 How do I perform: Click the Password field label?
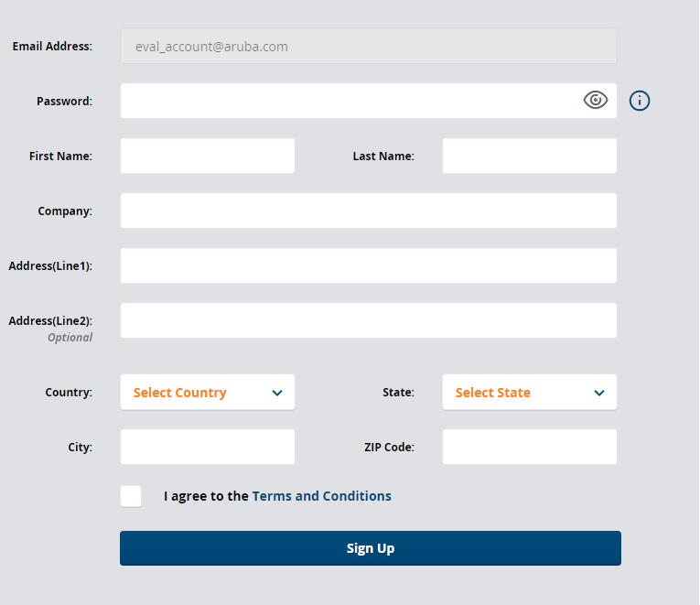(64, 102)
